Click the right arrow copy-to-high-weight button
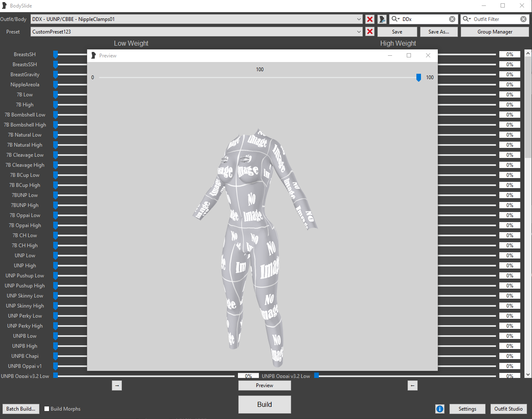The width and height of the screenshot is (532, 419). point(117,385)
